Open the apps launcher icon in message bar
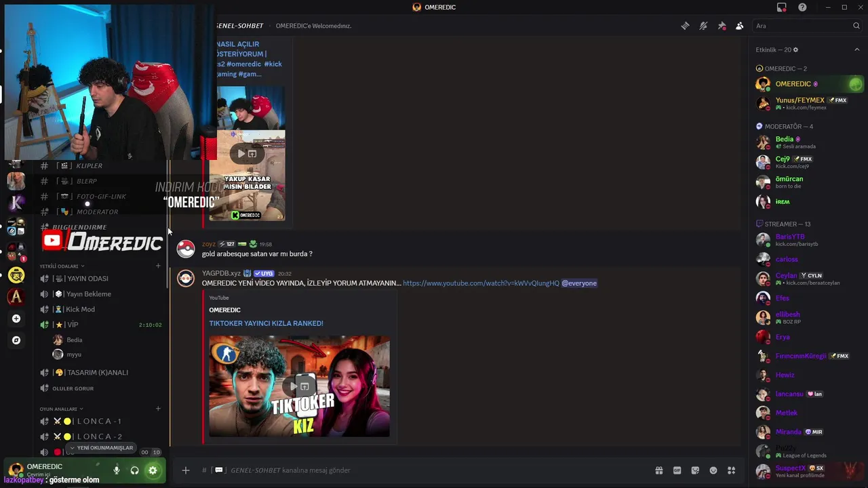This screenshot has width=868, height=488. pos(731,470)
